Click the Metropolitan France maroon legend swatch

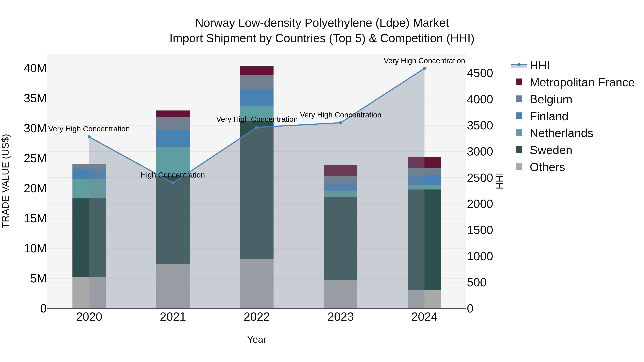pyautogui.click(x=519, y=82)
